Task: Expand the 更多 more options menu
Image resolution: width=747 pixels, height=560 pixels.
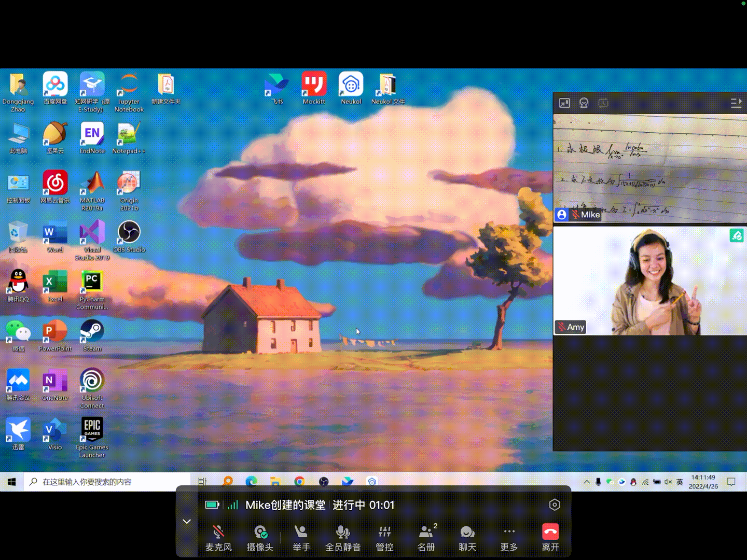Action: point(509,537)
